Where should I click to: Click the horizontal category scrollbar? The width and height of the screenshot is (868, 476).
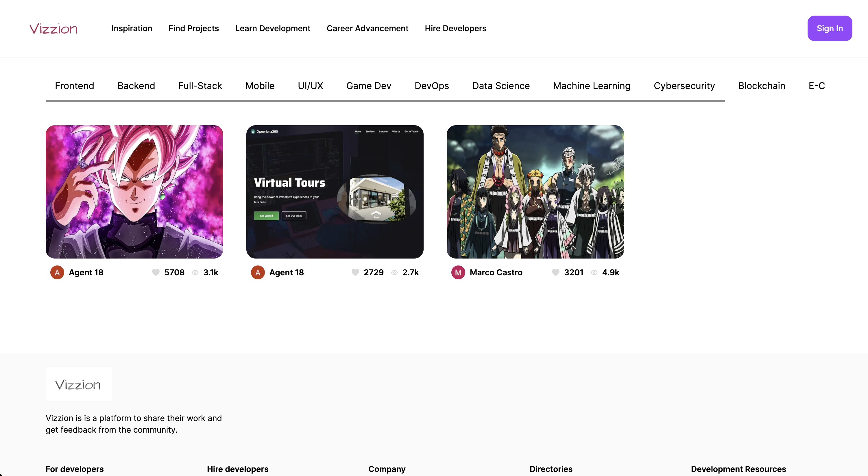(x=385, y=101)
